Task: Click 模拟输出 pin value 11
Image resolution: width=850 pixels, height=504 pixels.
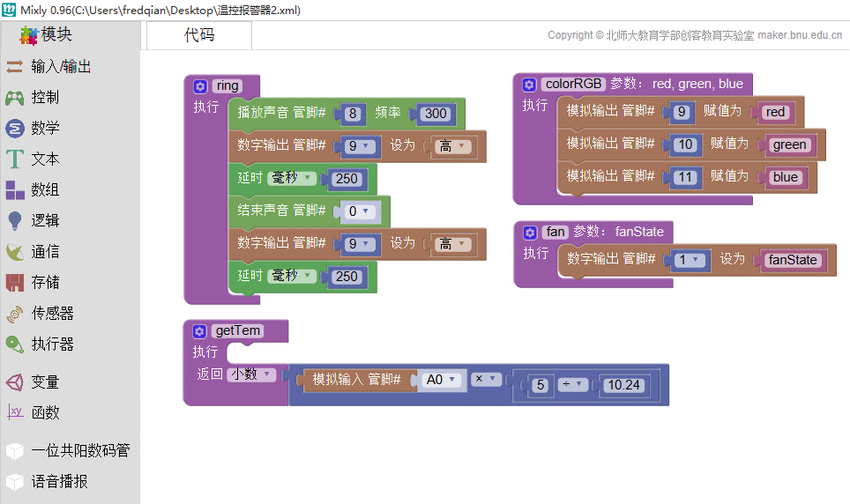Action: (x=685, y=177)
